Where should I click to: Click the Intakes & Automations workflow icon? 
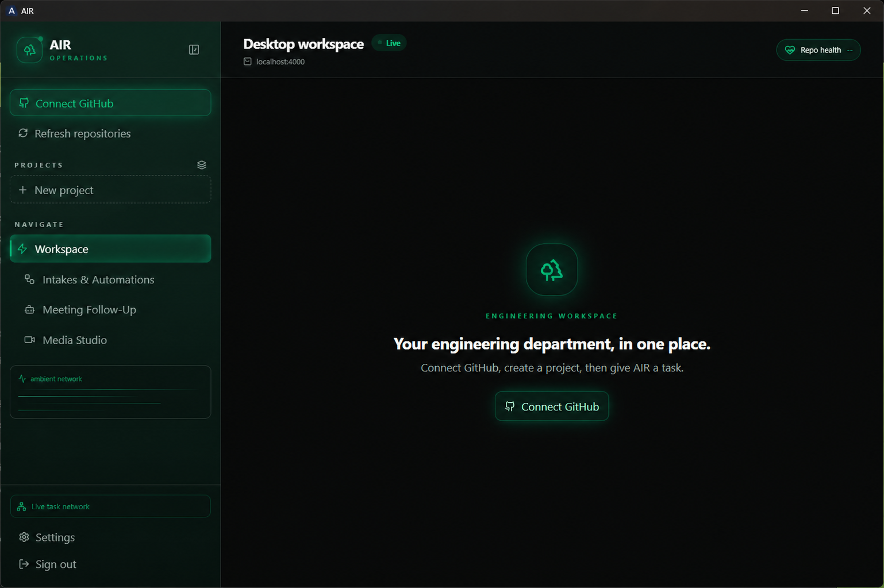(x=29, y=279)
